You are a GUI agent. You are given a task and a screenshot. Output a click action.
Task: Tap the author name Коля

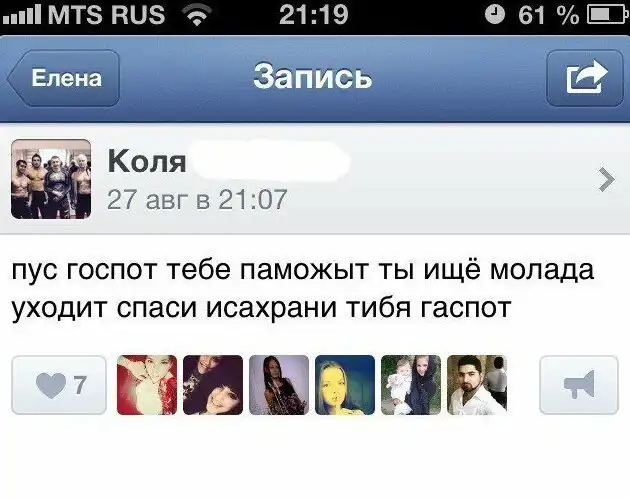pyautogui.click(x=147, y=161)
